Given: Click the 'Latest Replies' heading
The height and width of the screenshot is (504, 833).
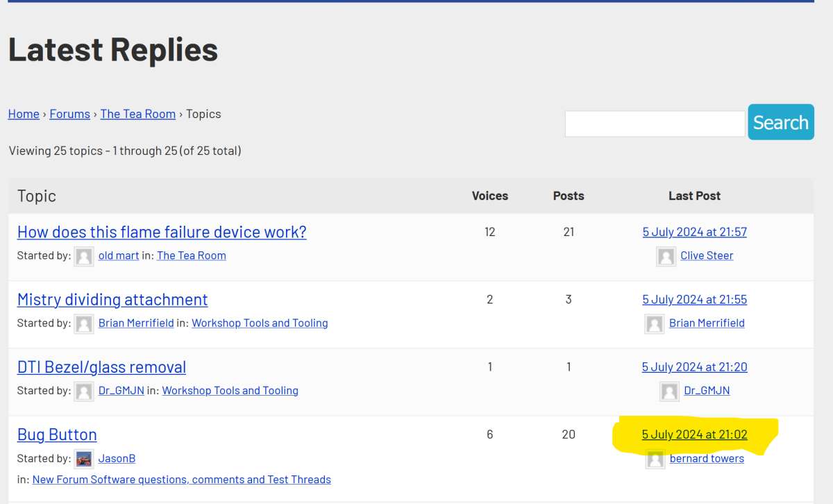Looking at the screenshot, I should (x=113, y=50).
